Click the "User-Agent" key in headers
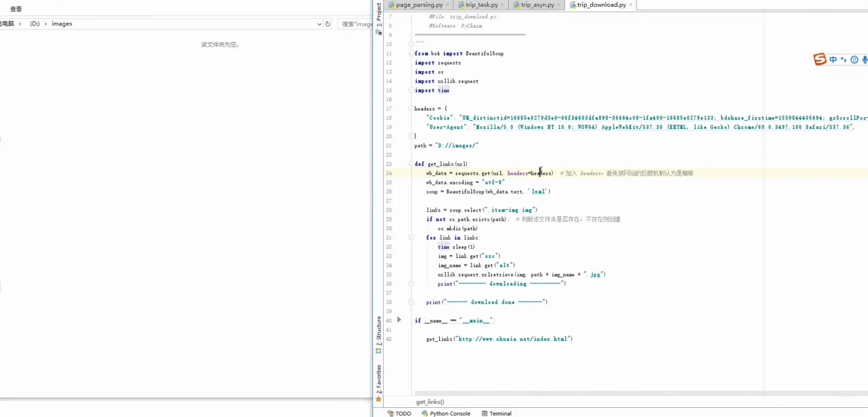 [x=447, y=127]
